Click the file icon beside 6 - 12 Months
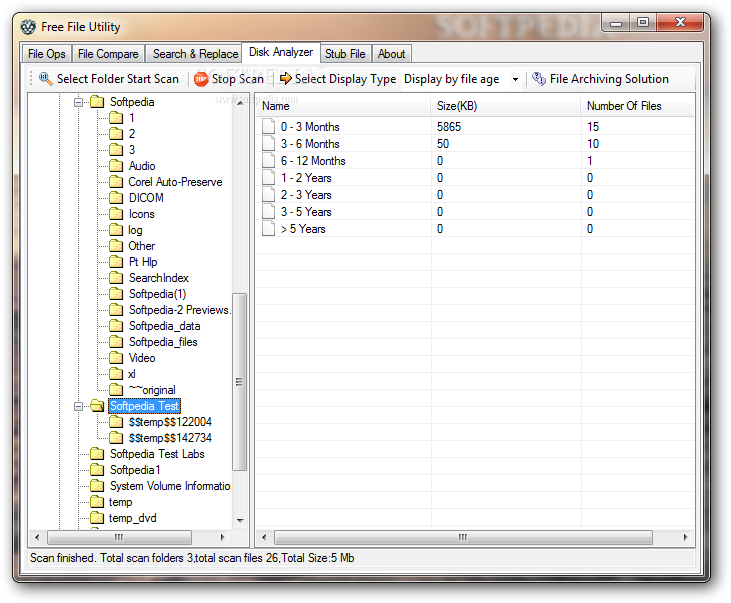 (268, 160)
